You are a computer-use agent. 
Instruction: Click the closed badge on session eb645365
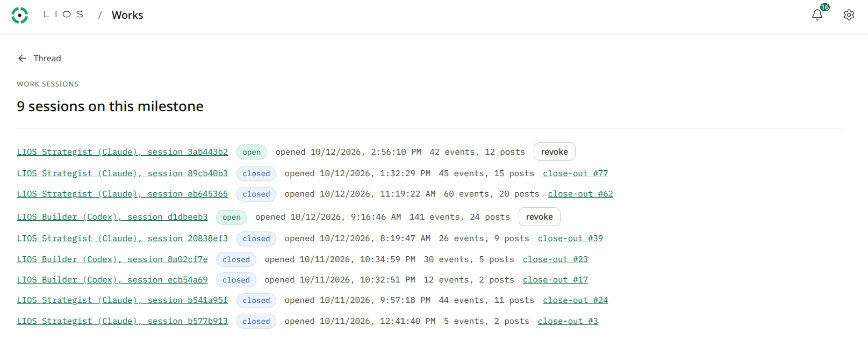[256, 194]
